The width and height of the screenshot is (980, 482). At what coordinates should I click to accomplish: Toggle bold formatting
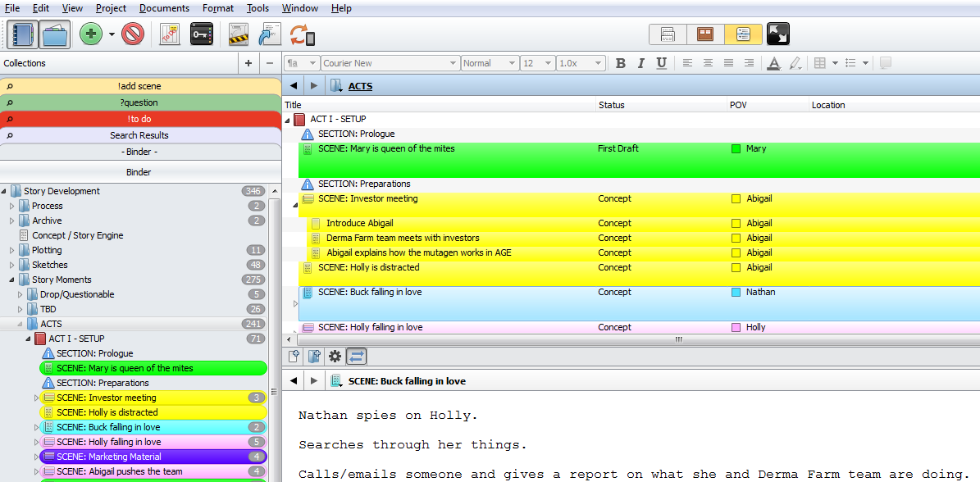coord(621,63)
